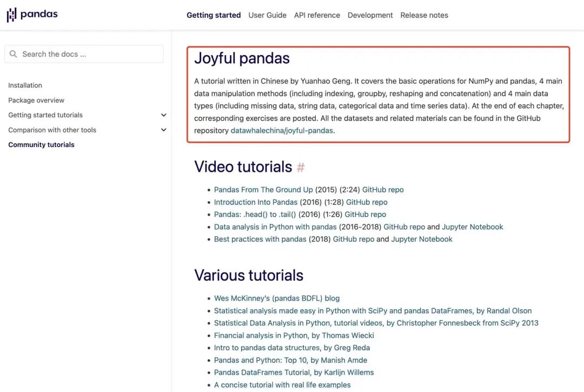
Task: Open Best practices with pandas link
Action: (260, 240)
